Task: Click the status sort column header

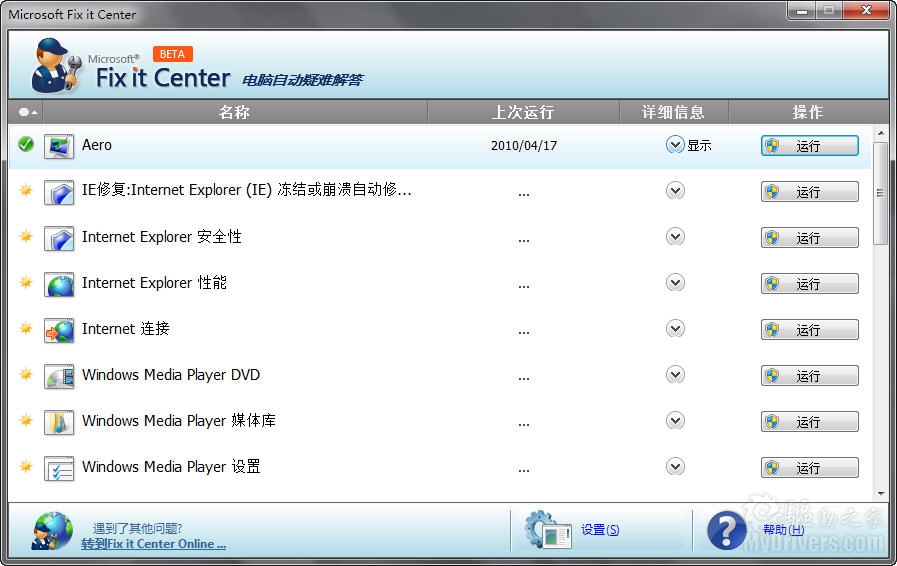Action: click(28, 112)
